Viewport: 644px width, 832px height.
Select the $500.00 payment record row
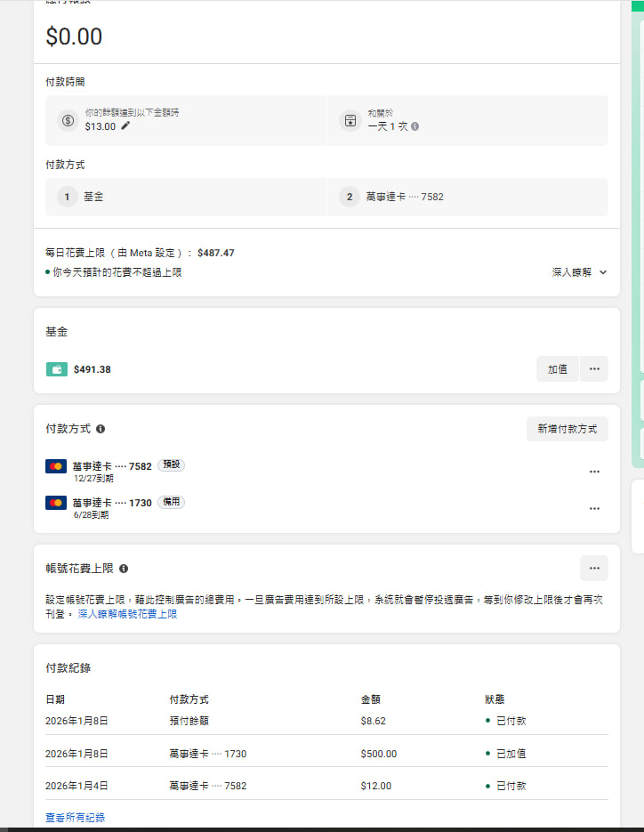click(x=326, y=754)
